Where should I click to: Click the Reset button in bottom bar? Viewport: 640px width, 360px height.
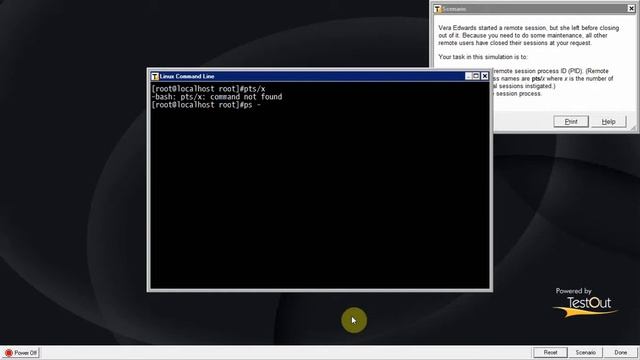[x=550, y=352]
